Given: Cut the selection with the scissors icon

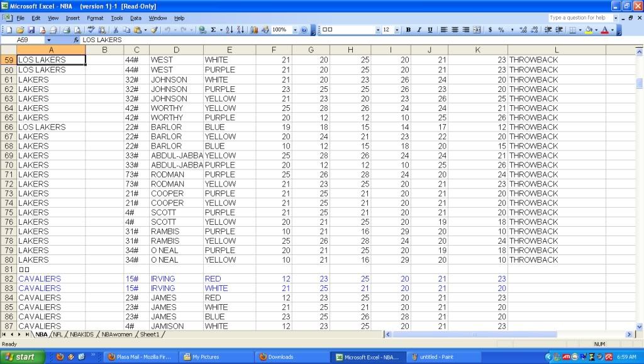Looking at the screenshot, I should tap(116, 30).
